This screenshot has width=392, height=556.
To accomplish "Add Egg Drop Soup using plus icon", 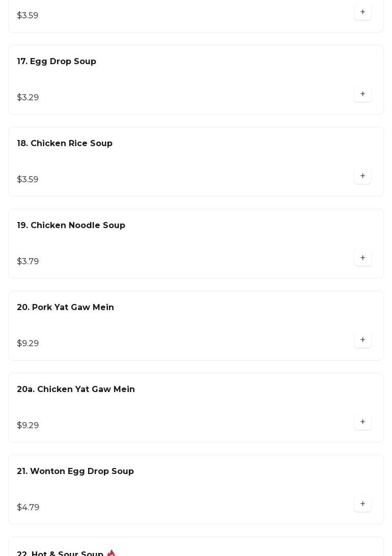I will tap(362, 94).
